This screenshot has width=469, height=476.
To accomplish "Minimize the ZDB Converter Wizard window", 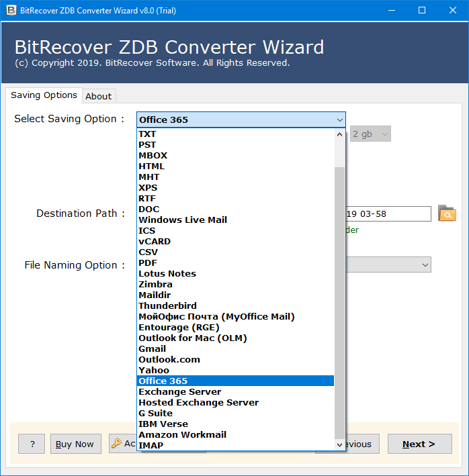I will 392,10.
